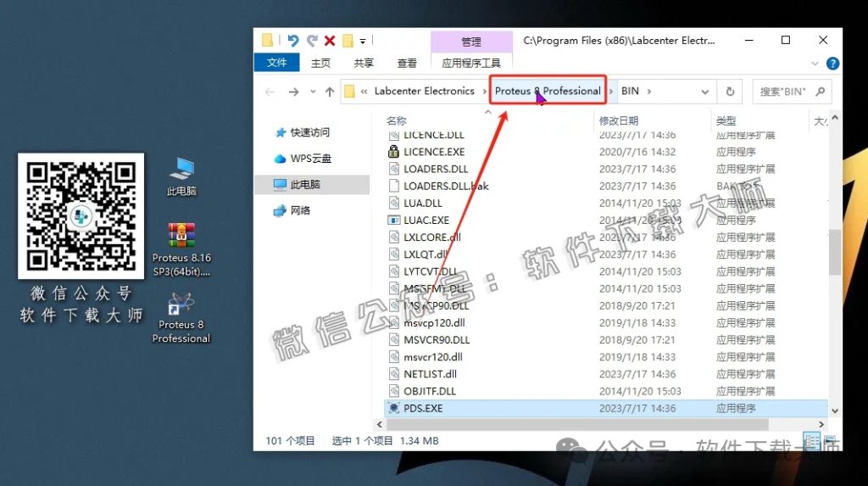868x486 pixels.
Task: Select the LXLCORE.dll file
Action: tap(431, 237)
